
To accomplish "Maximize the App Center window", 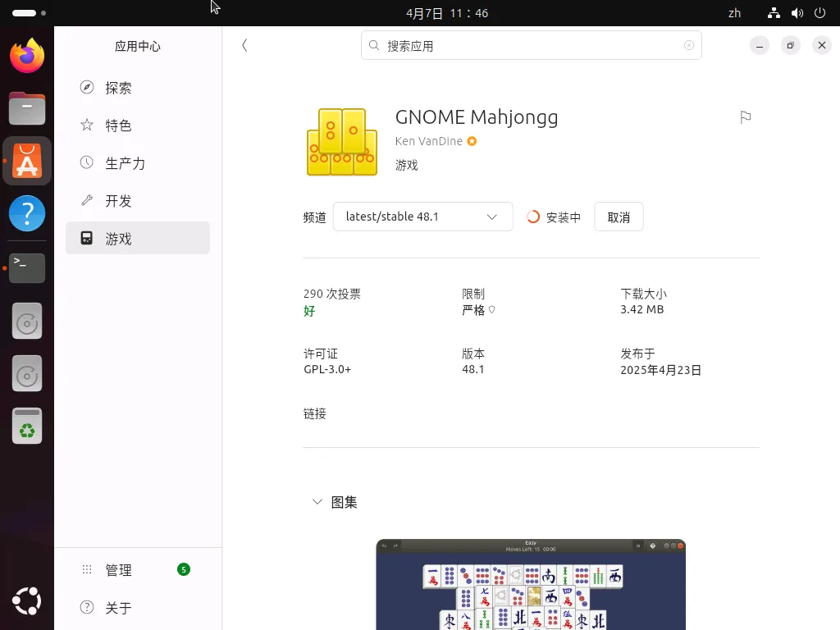I will click(x=790, y=46).
